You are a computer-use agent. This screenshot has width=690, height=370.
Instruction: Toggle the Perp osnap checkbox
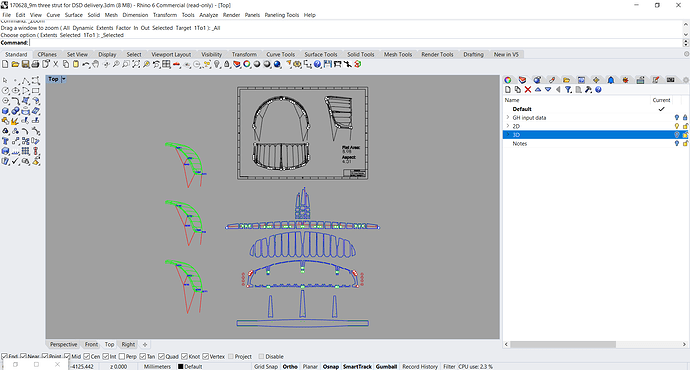[121, 356]
